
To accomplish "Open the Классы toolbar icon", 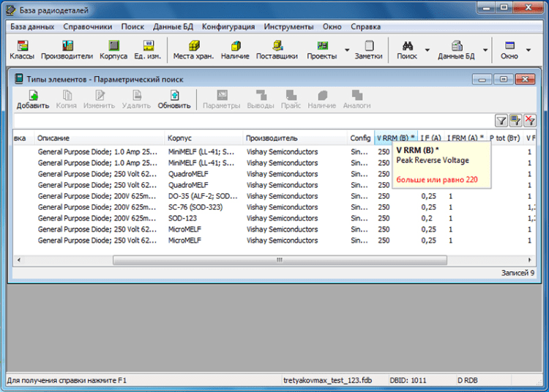I will pyautogui.click(x=22, y=50).
